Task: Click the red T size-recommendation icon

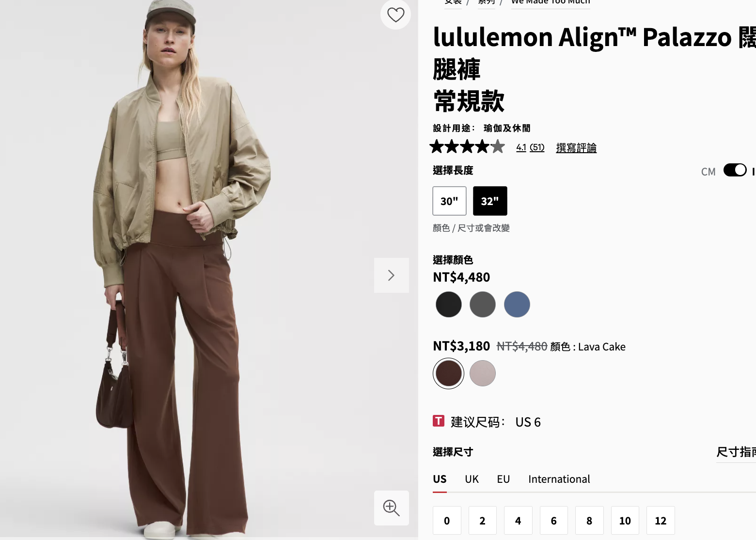Action: pos(439,421)
